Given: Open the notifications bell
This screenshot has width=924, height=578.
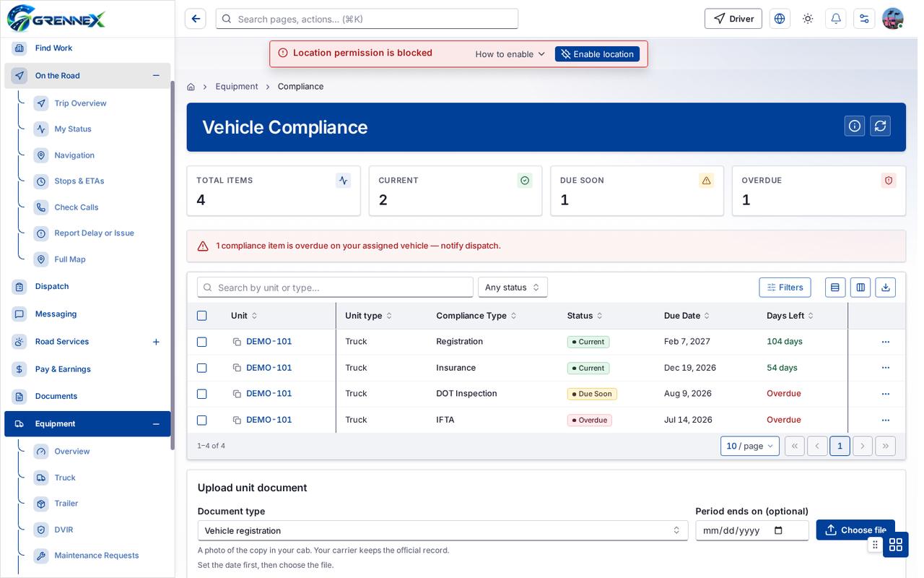Looking at the screenshot, I should 836,19.
